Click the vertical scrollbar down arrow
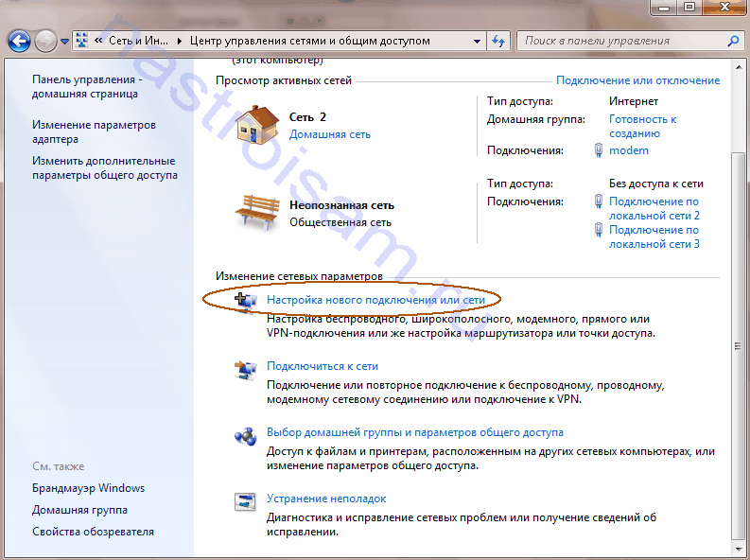 [x=739, y=551]
